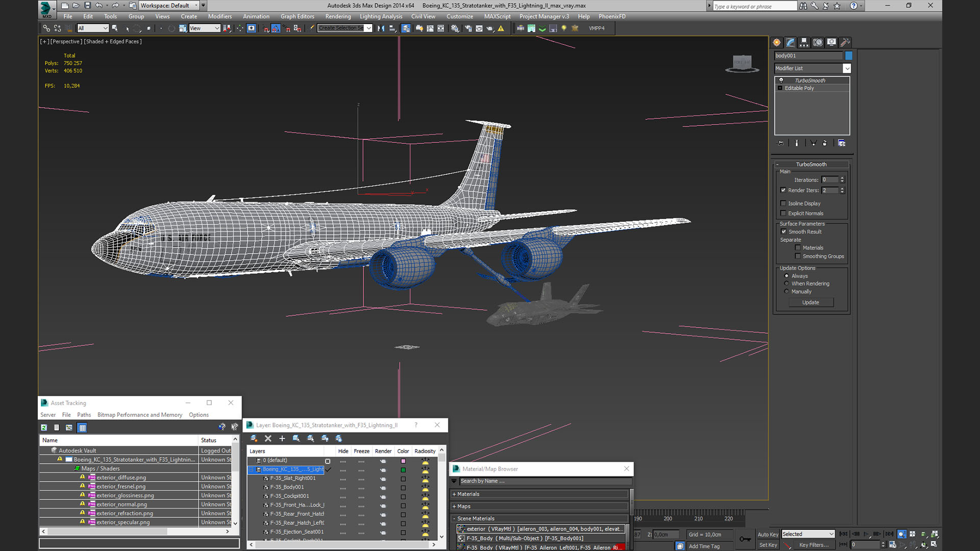Screen dimensions: 980x551
Task: Click the Maximize Viewport Toggle icon
Action: 934,544
